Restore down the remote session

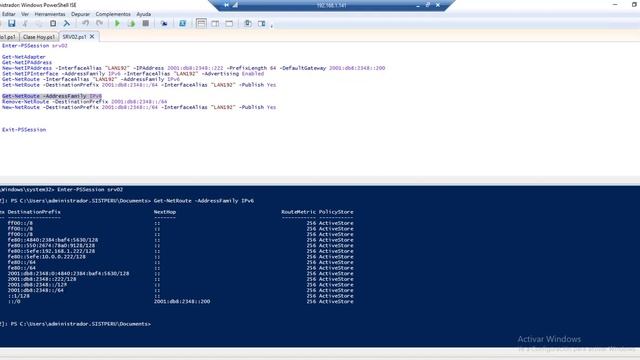click(428, 5)
